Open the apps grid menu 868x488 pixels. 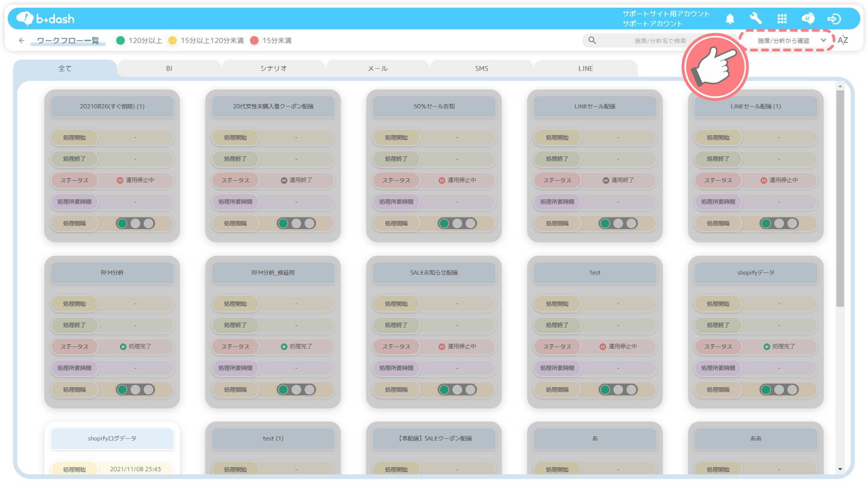point(782,18)
